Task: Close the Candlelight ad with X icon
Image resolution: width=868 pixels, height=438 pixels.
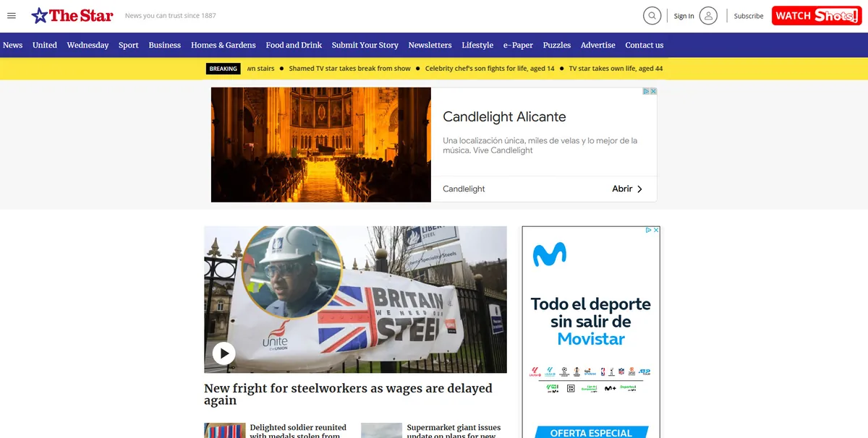Action: point(653,91)
